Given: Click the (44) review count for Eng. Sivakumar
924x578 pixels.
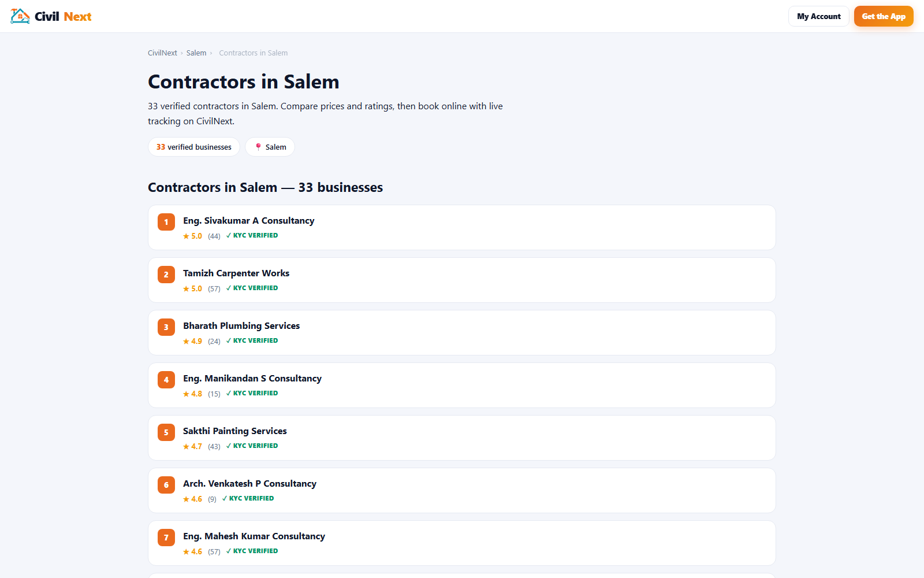Looking at the screenshot, I should 214,236.
